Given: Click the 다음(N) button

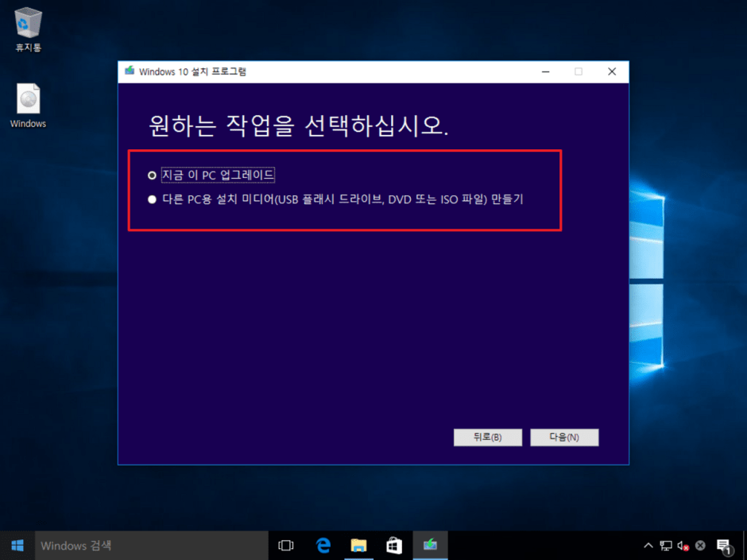Looking at the screenshot, I should click(x=564, y=437).
